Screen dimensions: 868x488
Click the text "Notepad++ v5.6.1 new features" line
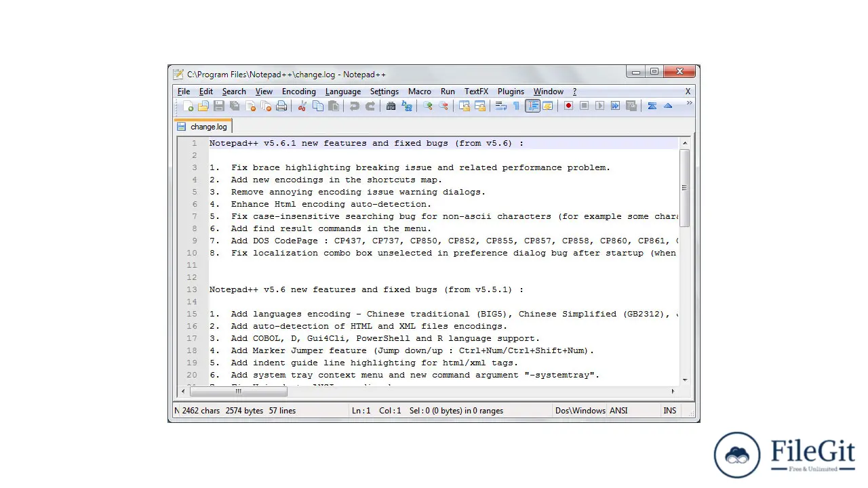click(x=366, y=143)
